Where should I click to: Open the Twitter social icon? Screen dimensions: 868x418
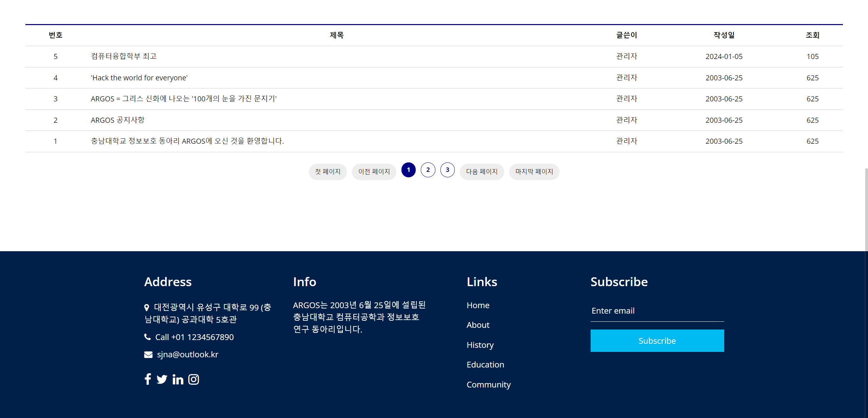coord(162,379)
